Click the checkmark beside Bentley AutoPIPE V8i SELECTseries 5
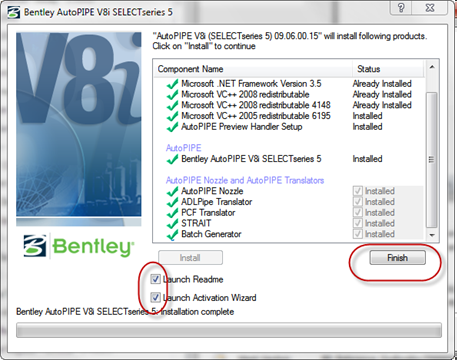 pos(172,159)
